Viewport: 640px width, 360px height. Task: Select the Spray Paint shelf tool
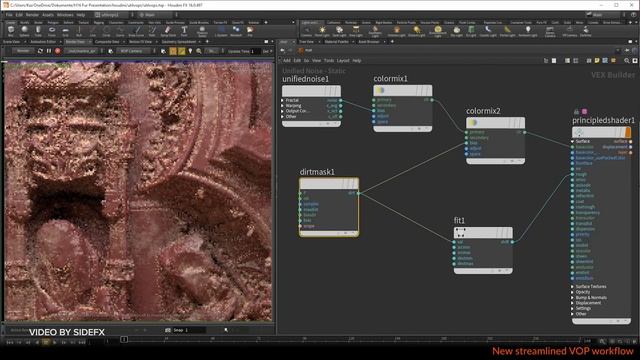pos(168,31)
